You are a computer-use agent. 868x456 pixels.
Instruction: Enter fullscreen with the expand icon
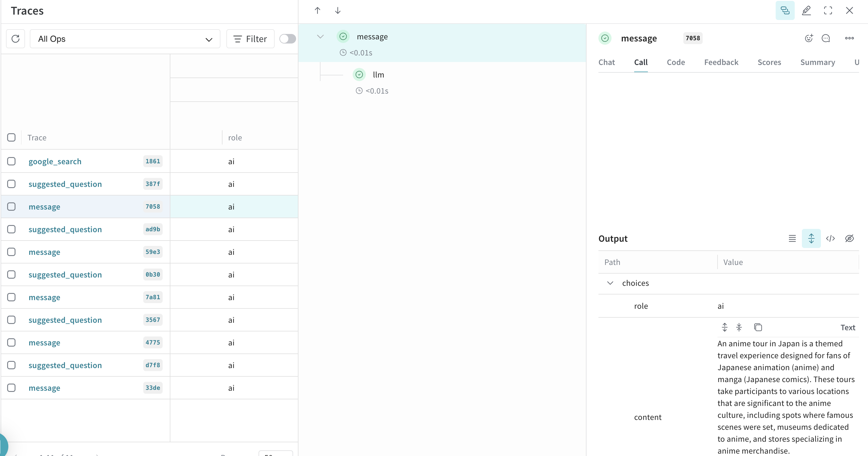click(828, 10)
